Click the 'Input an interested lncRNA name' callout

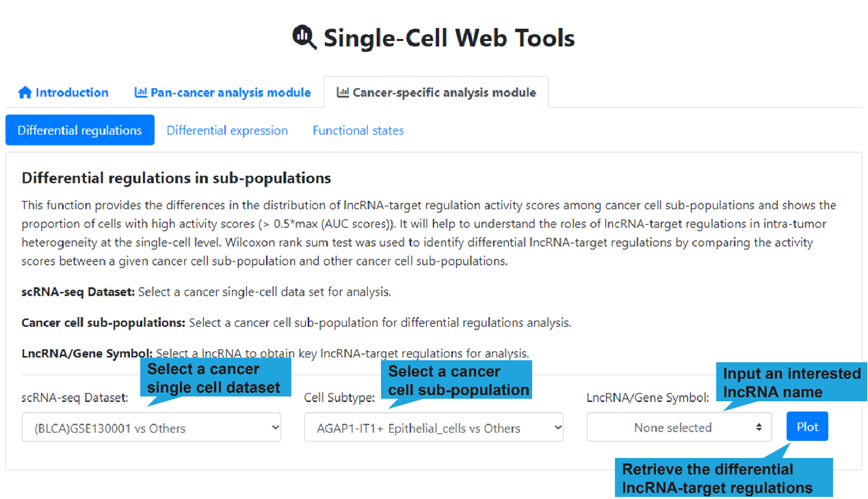pyautogui.click(x=791, y=383)
